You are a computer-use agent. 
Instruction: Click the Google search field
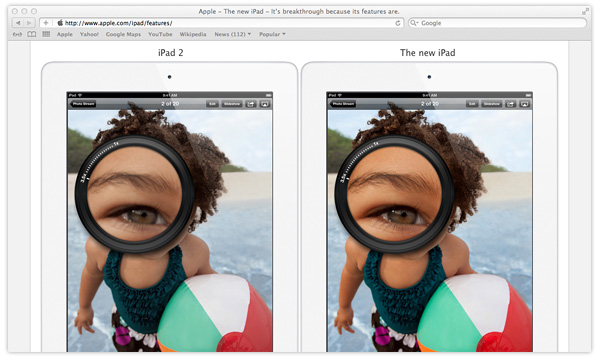coord(498,23)
